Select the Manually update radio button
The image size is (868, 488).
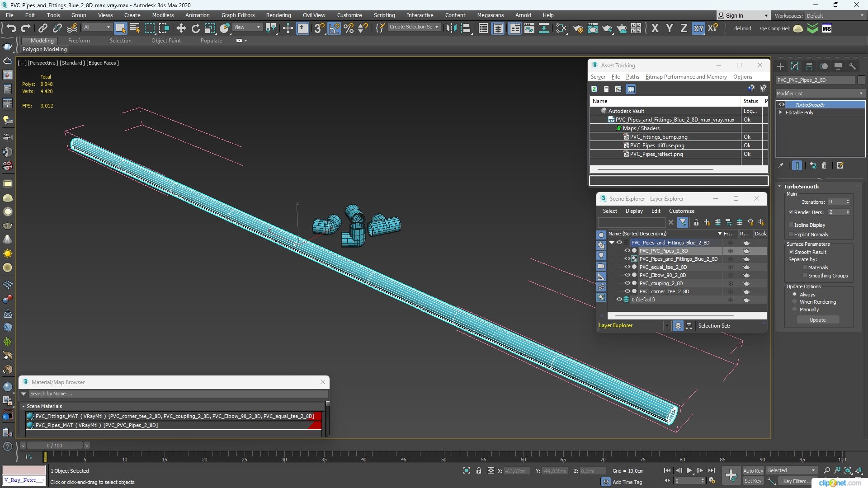(794, 310)
